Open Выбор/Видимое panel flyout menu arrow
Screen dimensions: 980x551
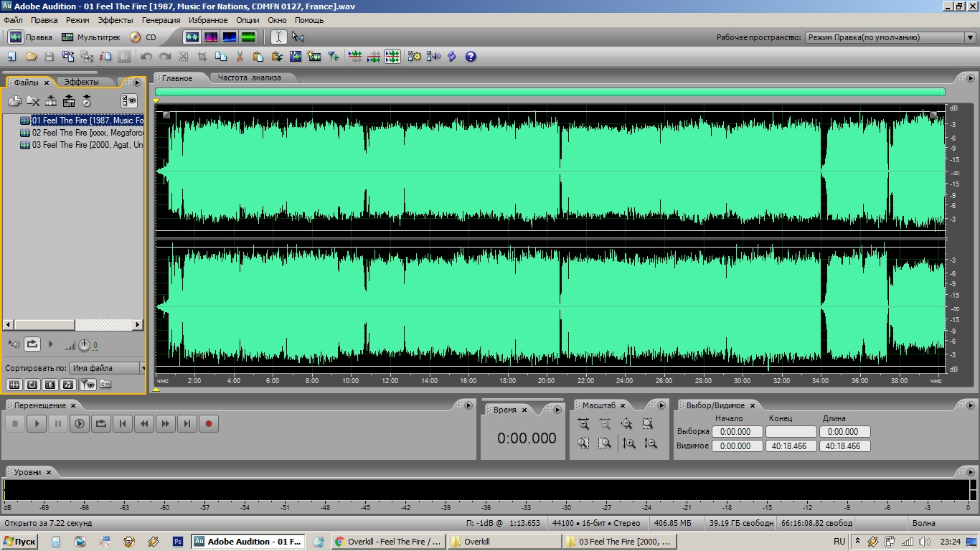(x=971, y=405)
